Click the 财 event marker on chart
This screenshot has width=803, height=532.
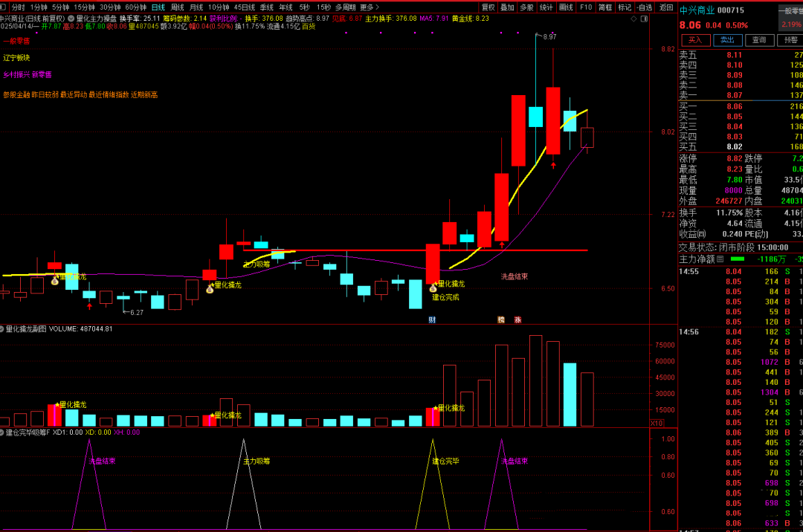(432, 319)
